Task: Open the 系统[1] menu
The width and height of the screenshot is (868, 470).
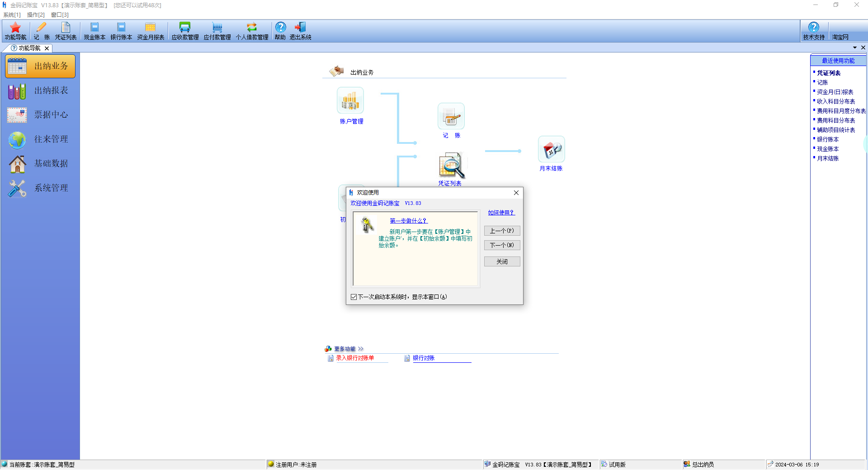Action: click(x=12, y=15)
